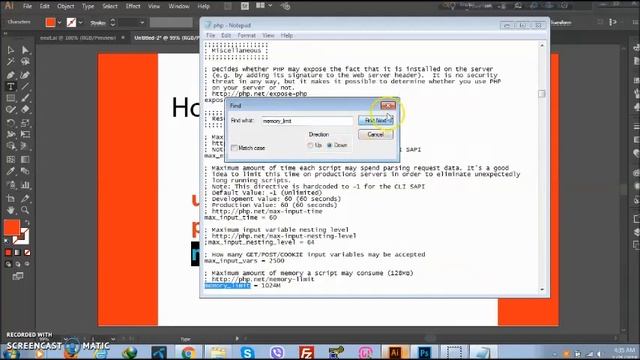Pick the Blend tool

[x=25, y=171]
